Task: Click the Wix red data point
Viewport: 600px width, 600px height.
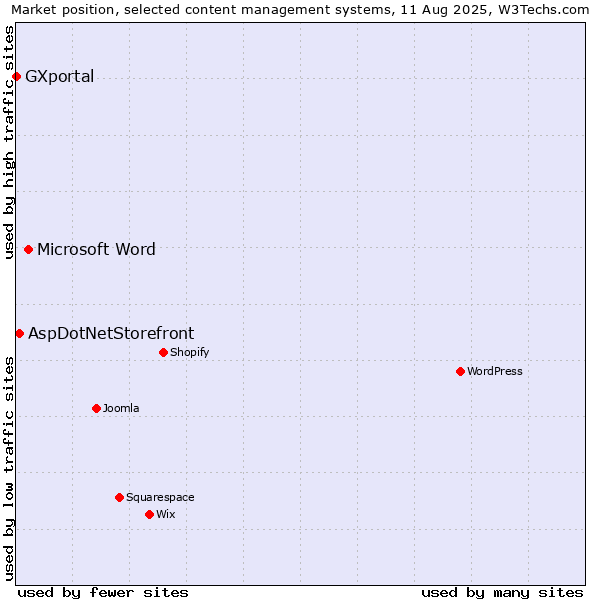Action: pyautogui.click(x=150, y=515)
